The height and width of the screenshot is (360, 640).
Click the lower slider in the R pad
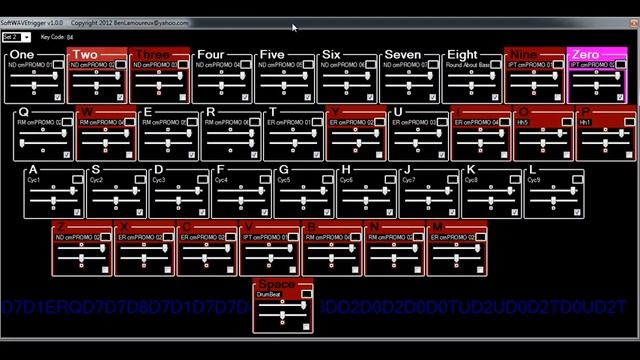231,143
